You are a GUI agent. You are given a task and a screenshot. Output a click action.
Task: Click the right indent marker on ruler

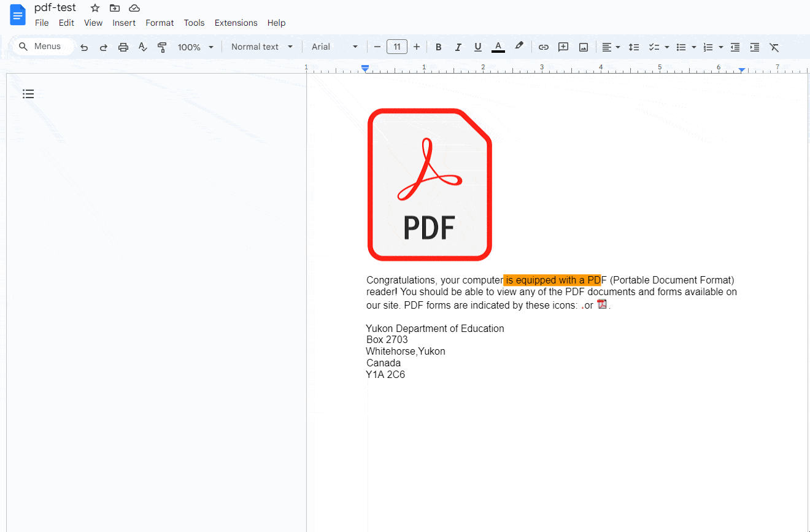tap(742, 71)
